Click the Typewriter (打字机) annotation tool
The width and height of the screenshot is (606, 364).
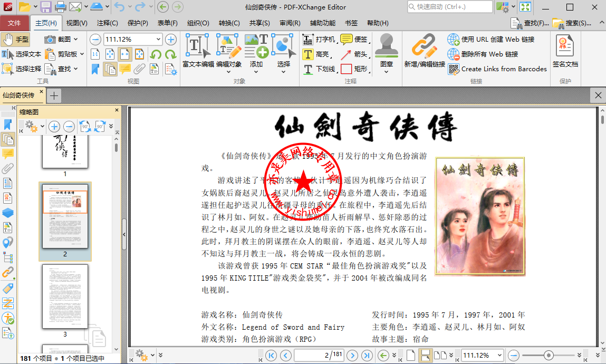[318, 40]
